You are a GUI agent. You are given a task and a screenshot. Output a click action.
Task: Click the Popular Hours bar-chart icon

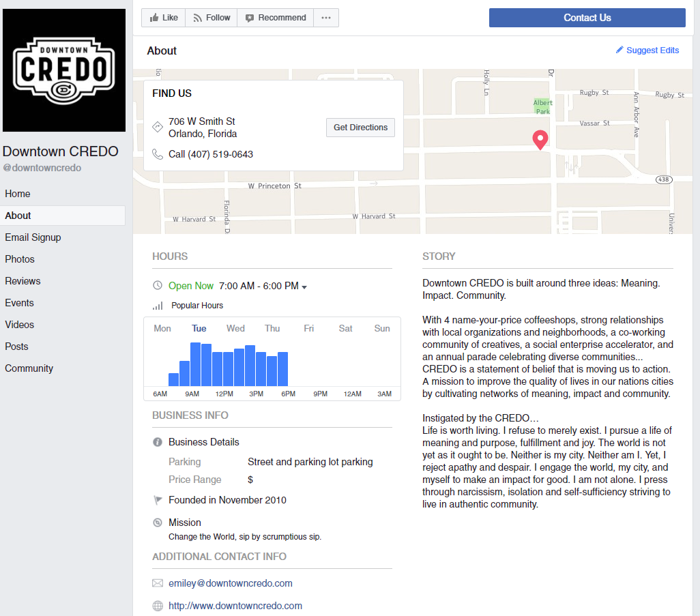click(x=158, y=306)
